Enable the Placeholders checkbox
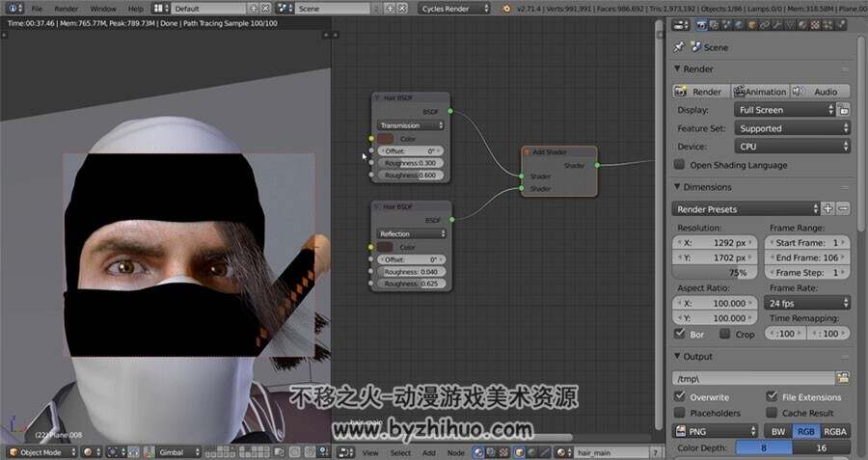Image resolution: width=868 pixels, height=460 pixels. tap(679, 413)
